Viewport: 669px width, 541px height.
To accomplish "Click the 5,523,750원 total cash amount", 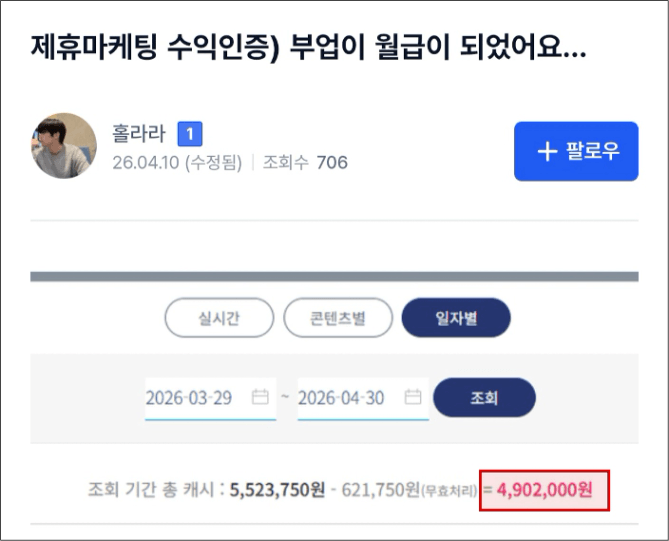I will pyautogui.click(x=277, y=490).
